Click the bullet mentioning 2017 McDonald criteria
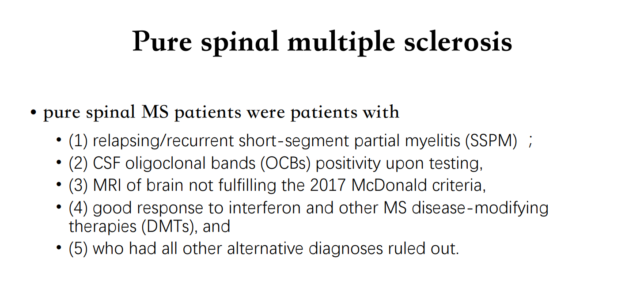The height and width of the screenshot is (300, 644). click(x=277, y=186)
